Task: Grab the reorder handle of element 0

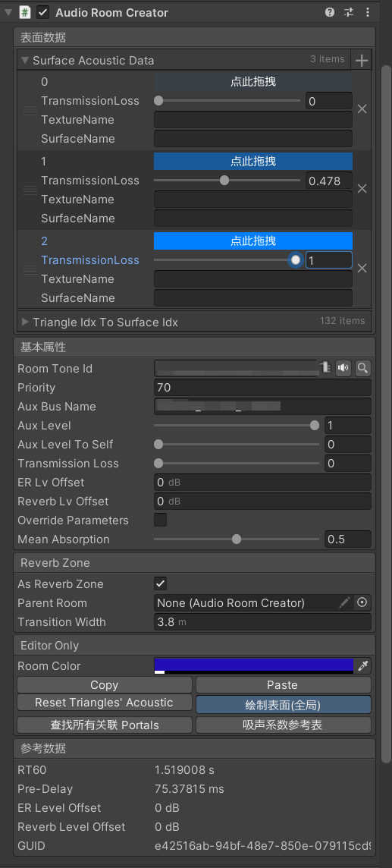Action: pos(30,111)
